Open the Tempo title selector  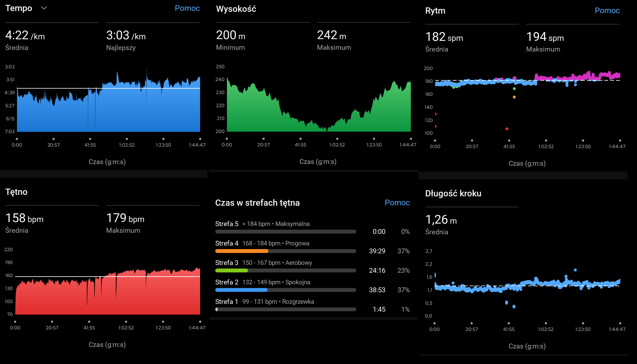click(x=19, y=8)
